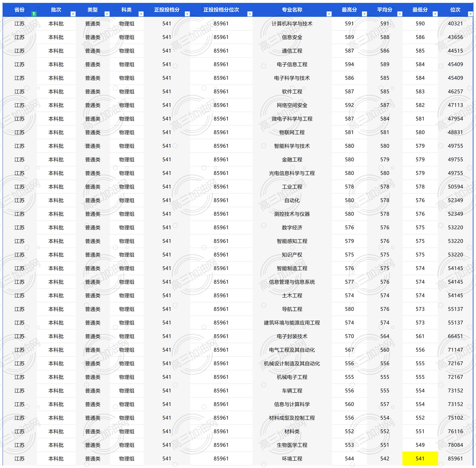Select the 自动化 cell
This screenshot has width=476, height=468.
coord(292,200)
